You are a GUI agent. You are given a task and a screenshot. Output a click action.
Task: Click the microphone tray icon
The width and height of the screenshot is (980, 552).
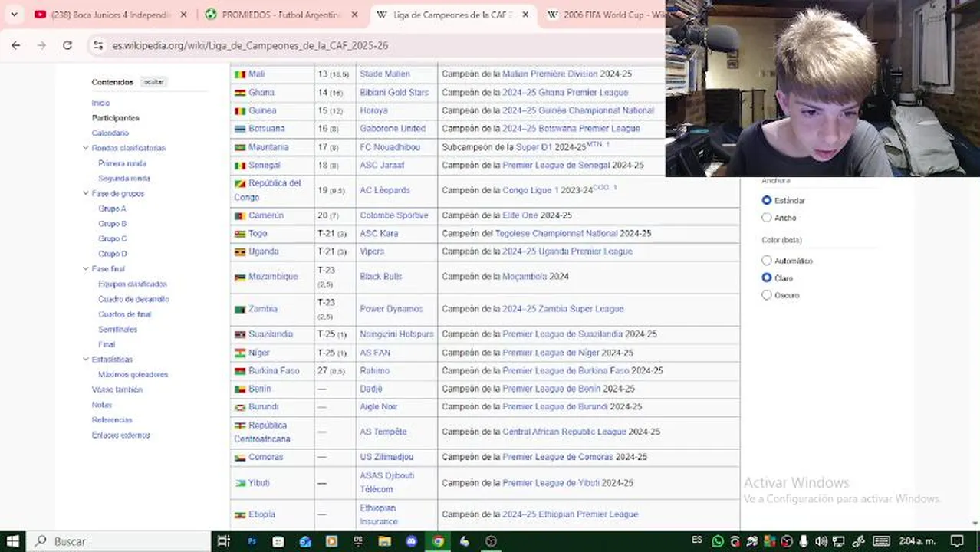[x=804, y=541]
